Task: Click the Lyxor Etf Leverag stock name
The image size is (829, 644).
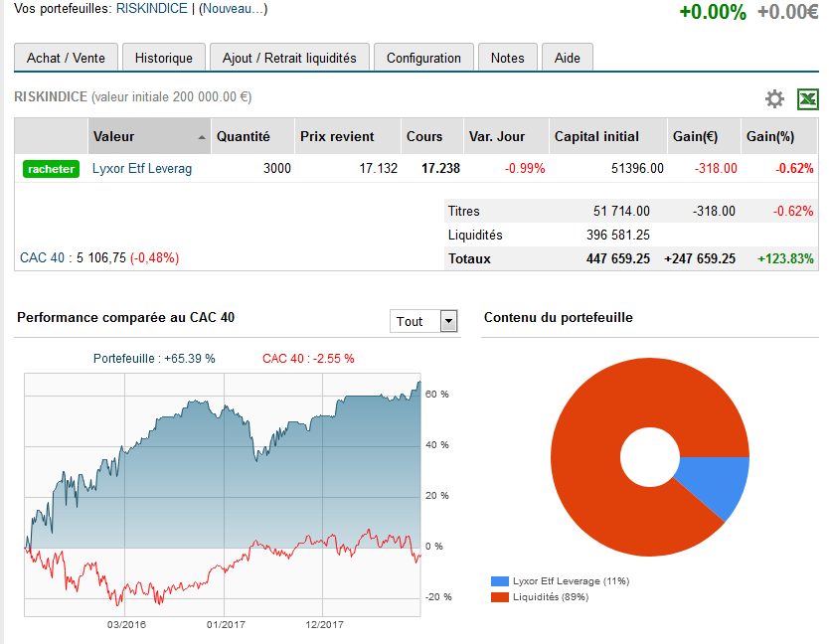Action: [142, 169]
